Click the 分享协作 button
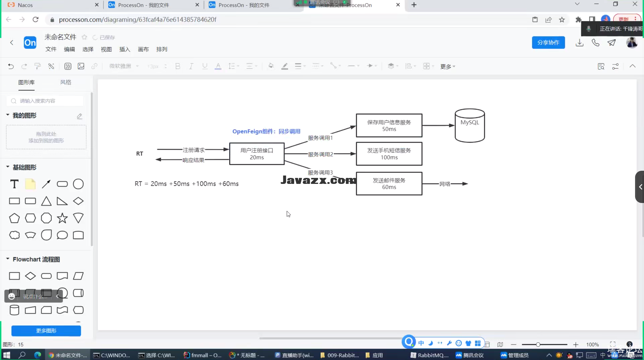The image size is (644, 360). click(x=548, y=43)
